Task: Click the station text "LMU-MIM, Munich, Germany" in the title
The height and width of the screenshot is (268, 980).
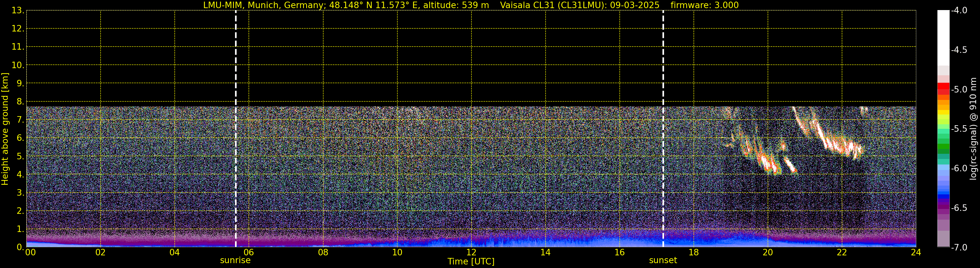Action: 264,5
